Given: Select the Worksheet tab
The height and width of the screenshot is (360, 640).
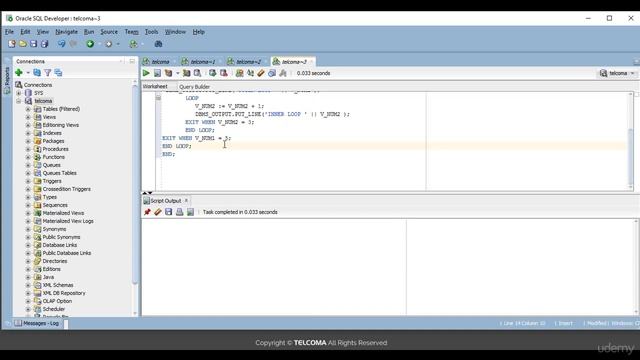Looking at the screenshot, I should coord(155,87).
